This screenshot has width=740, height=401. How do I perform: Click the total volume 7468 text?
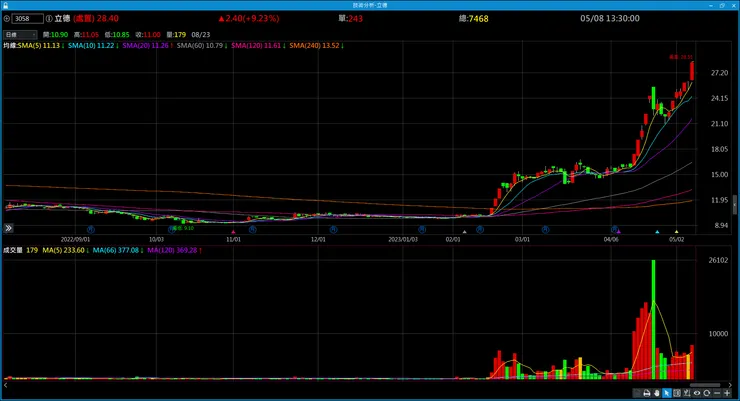tap(478, 18)
